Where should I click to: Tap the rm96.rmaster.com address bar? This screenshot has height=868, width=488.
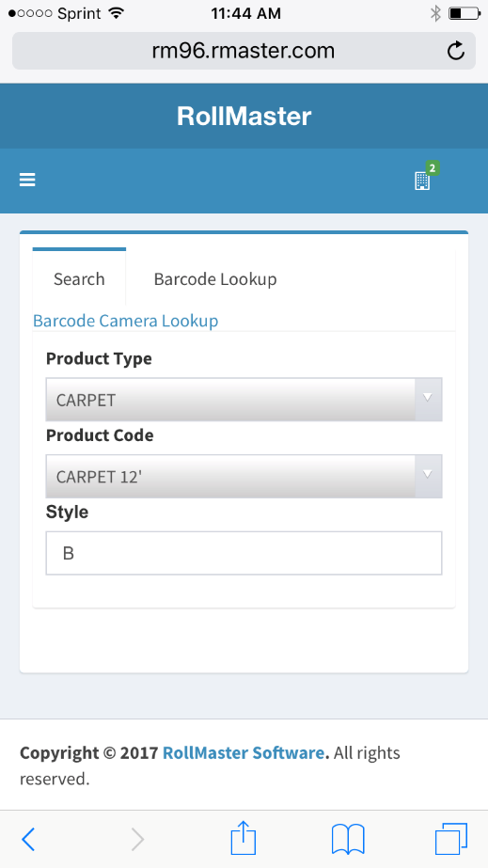[x=244, y=51]
